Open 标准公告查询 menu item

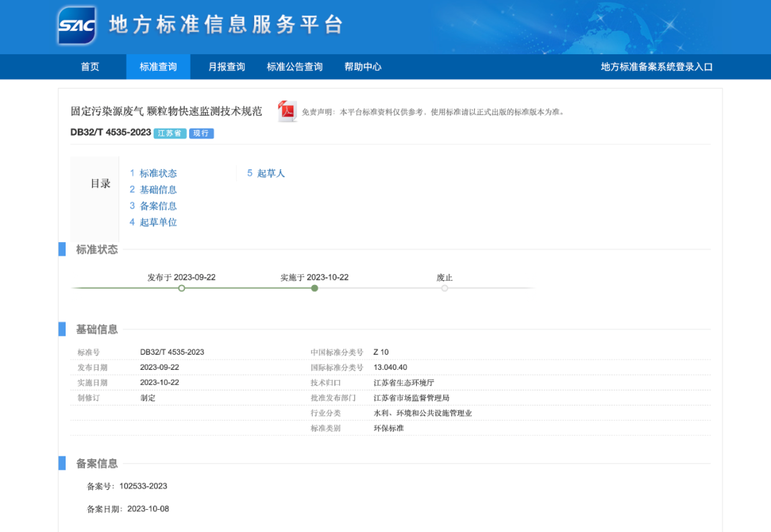pyautogui.click(x=295, y=67)
